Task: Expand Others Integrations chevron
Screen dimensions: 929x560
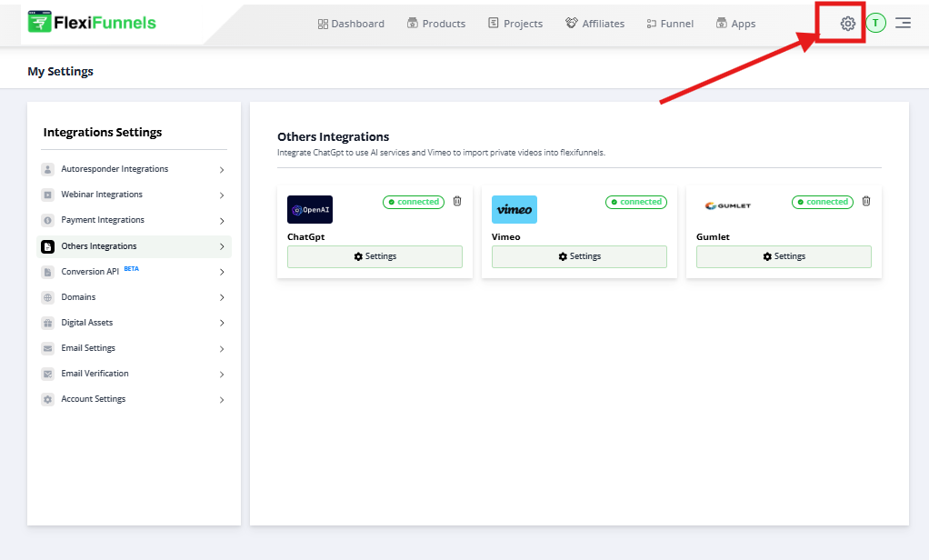Action: (x=222, y=246)
